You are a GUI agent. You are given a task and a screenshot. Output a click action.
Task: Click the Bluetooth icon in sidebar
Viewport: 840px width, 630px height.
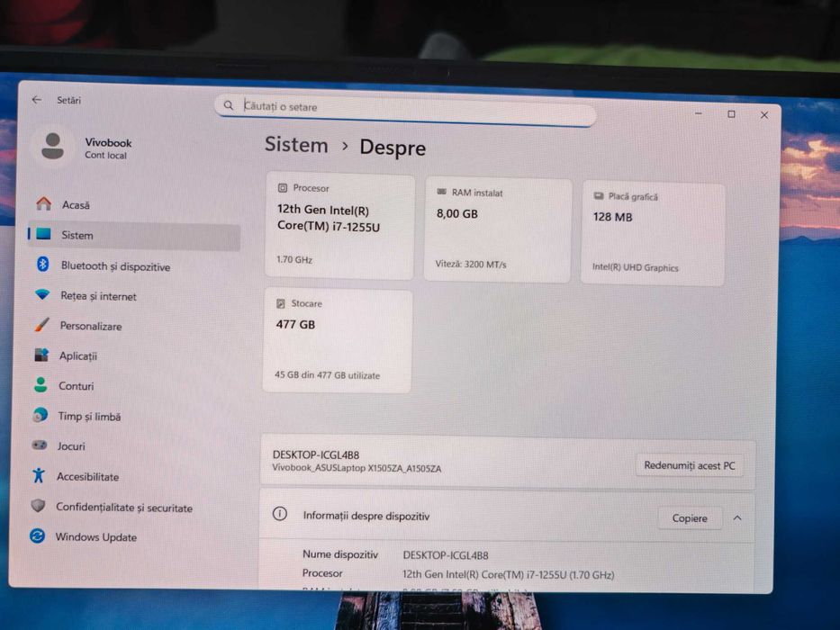click(x=43, y=264)
